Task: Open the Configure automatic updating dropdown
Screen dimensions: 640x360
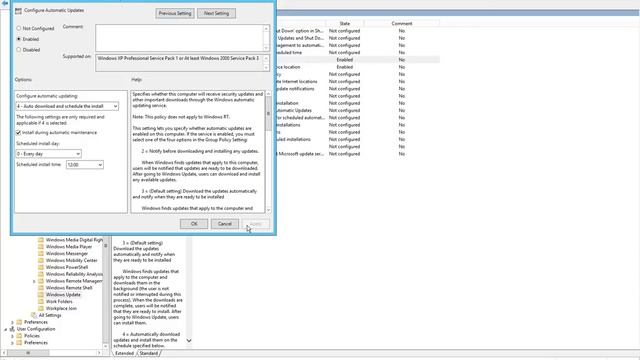Action: pos(67,106)
